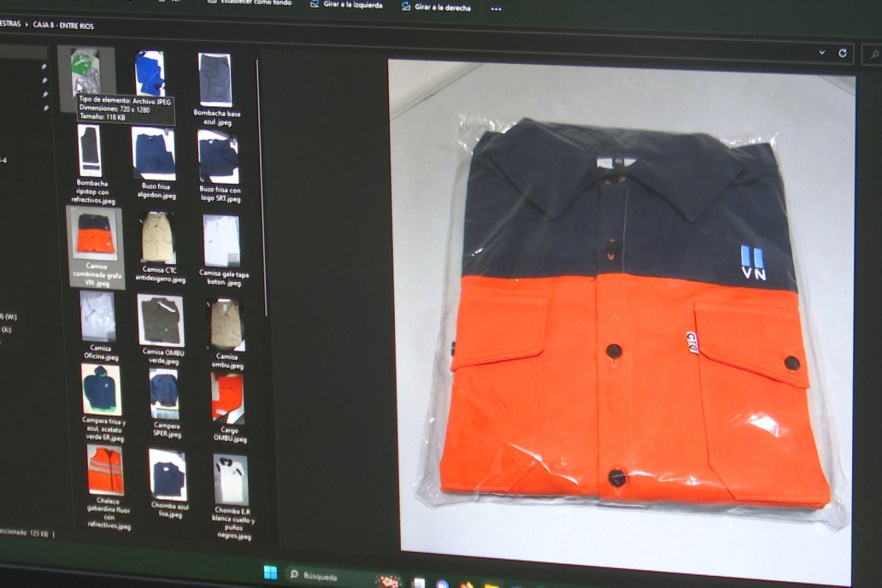Refresh the folder with the reload icon

tap(843, 53)
